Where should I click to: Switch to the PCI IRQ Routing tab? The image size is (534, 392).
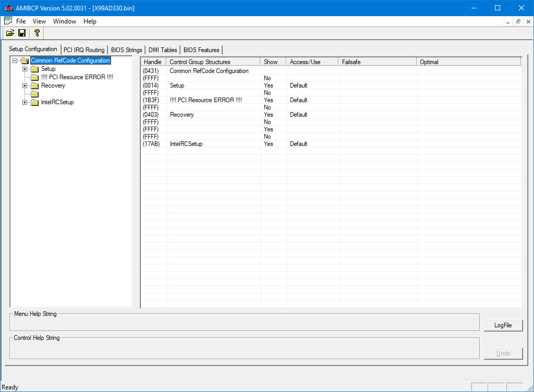tap(84, 50)
